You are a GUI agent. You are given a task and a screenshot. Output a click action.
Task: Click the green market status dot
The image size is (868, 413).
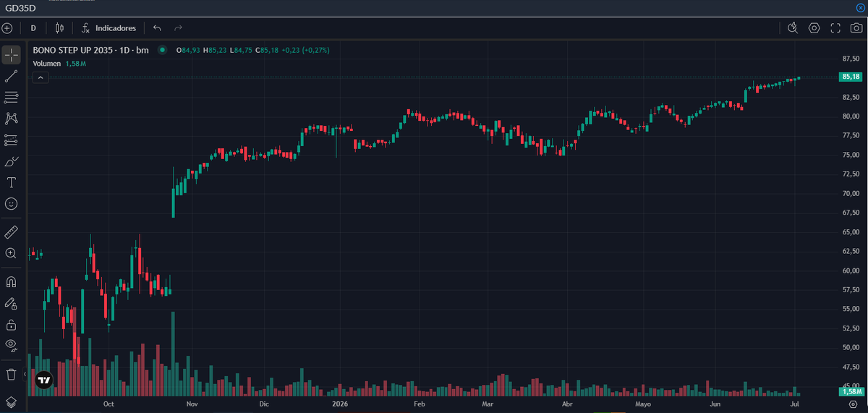click(x=162, y=50)
